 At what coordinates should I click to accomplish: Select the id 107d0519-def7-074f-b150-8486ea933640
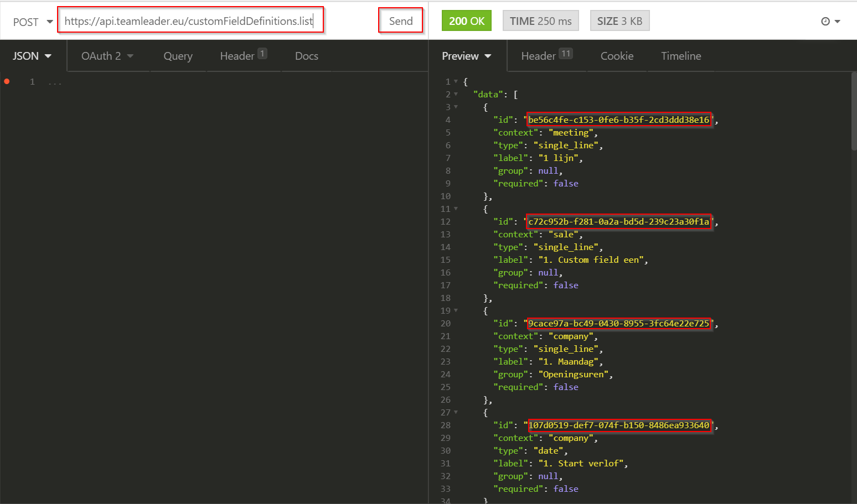tap(619, 425)
